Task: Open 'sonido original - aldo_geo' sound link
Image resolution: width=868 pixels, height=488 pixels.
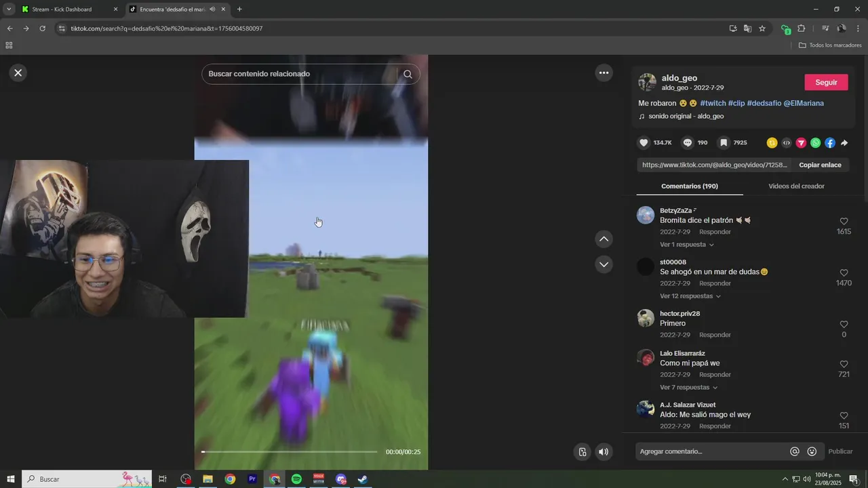Action: tap(686, 116)
